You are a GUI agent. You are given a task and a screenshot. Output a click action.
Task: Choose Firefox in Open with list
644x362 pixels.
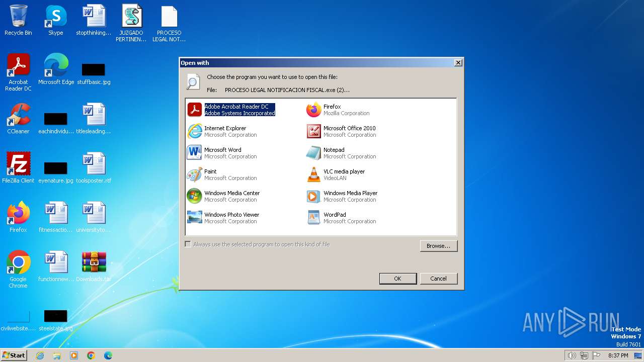[x=338, y=110]
